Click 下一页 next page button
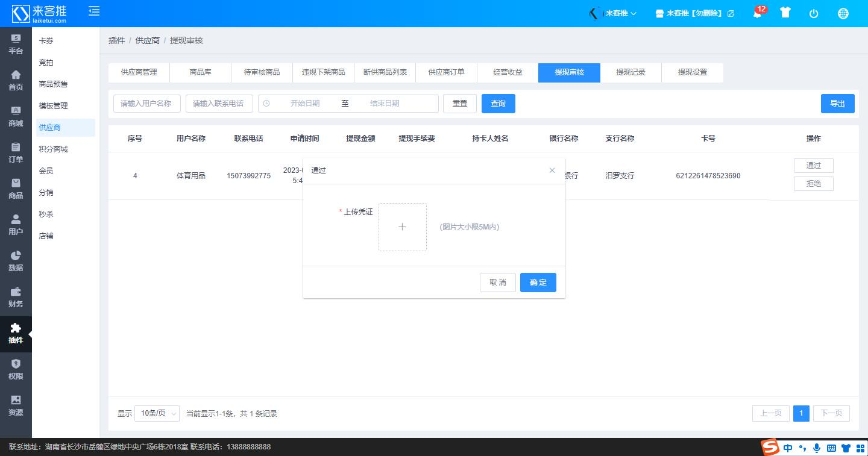 tap(831, 413)
